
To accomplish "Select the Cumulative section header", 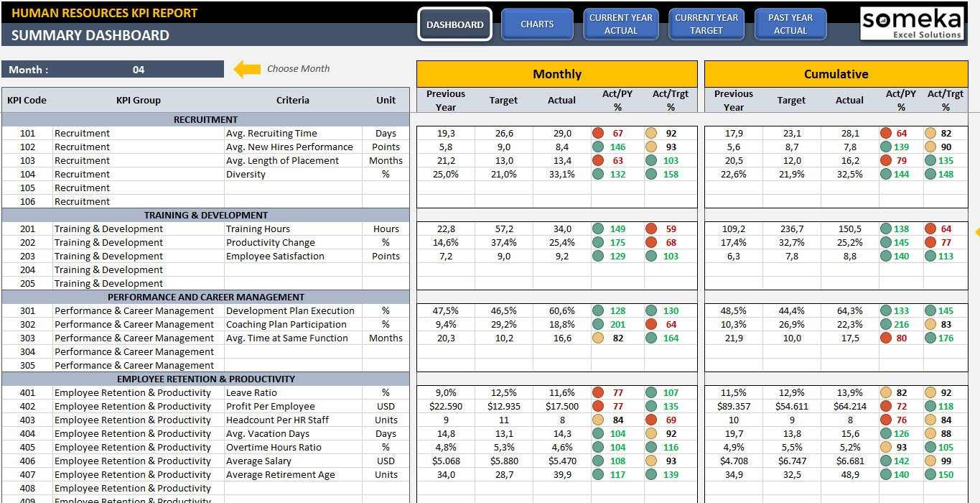I will (836, 74).
